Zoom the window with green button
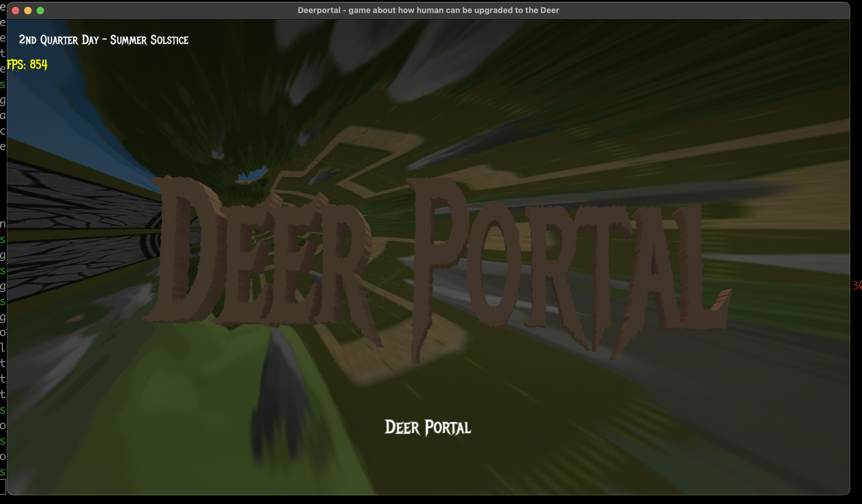 point(40,11)
